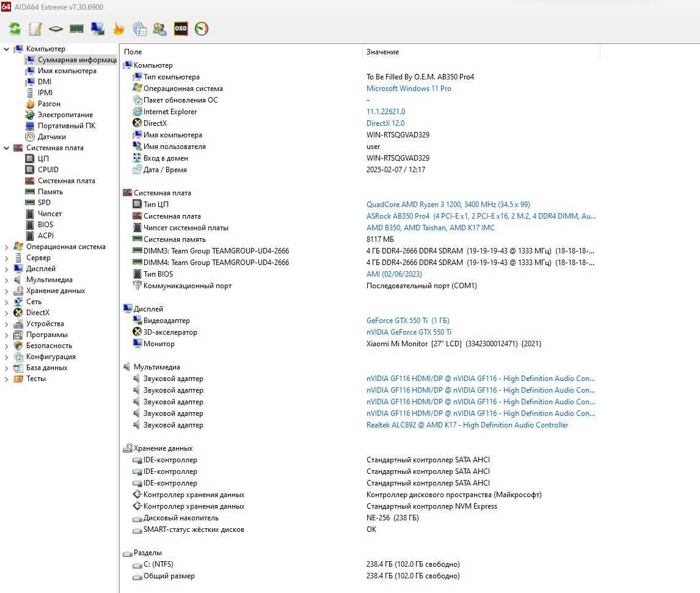Viewport: 700px width, 593px height.
Task: Click the memory module toolbar icon
Action: 77,29
